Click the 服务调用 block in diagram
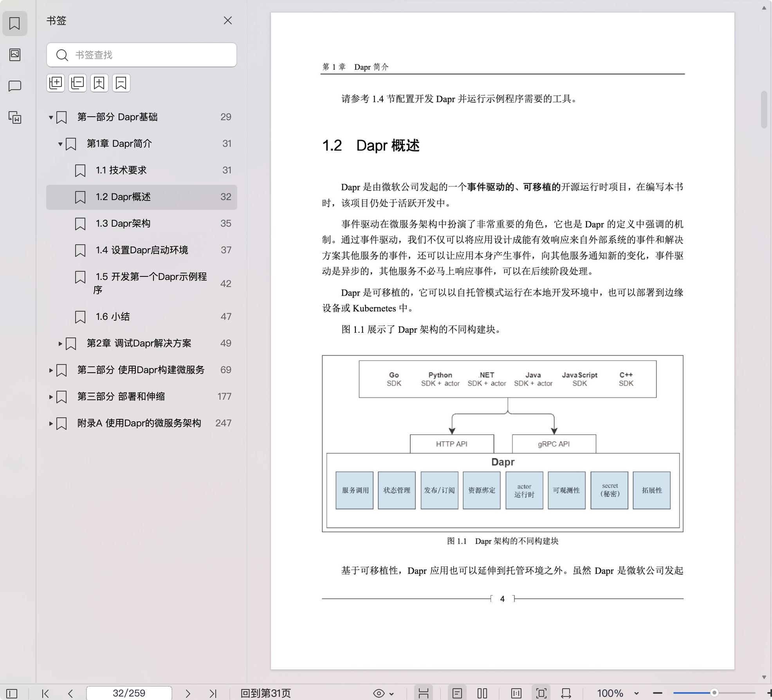772x700 pixels. pos(355,490)
